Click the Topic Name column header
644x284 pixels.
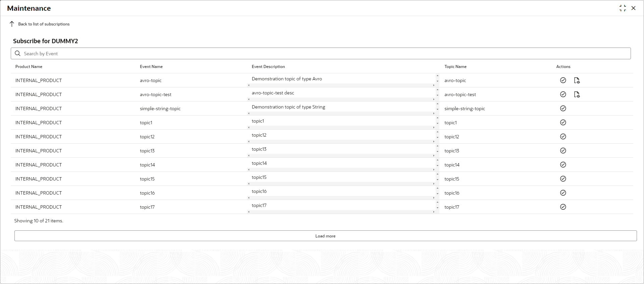455,67
